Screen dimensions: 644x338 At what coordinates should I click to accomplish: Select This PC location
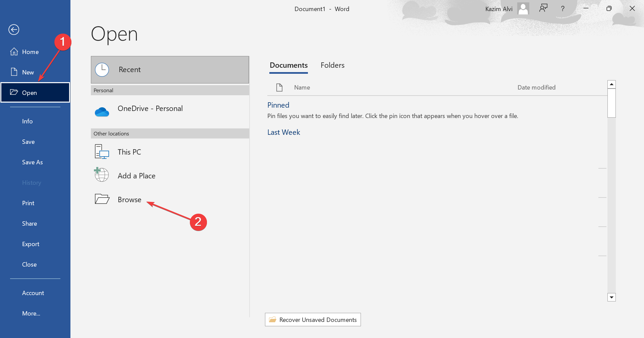point(170,152)
